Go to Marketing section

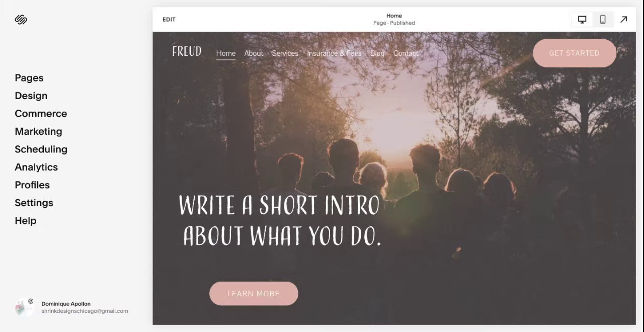(38, 131)
